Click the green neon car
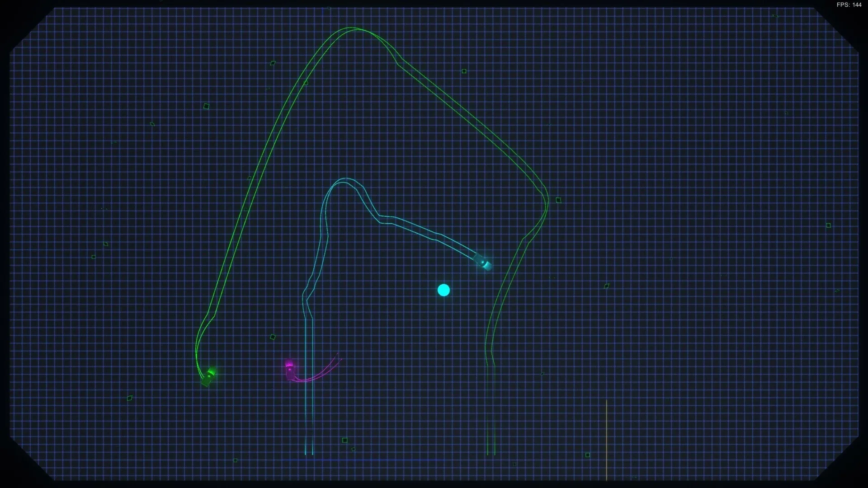The width and height of the screenshot is (868, 488). tap(209, 376)
